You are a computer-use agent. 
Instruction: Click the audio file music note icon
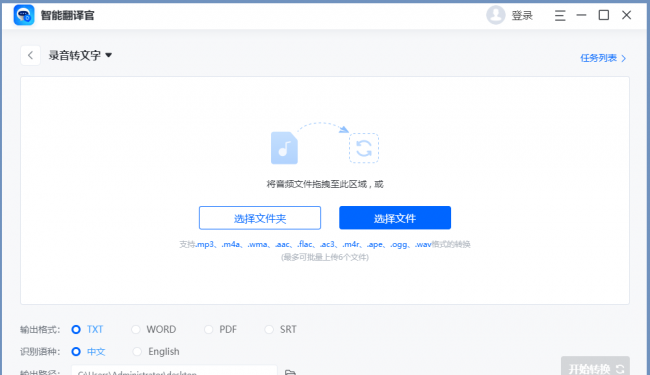[284, 148]
